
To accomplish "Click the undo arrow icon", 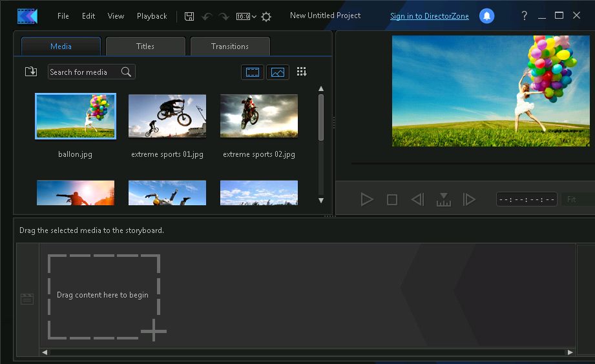I will coord(207,16).
